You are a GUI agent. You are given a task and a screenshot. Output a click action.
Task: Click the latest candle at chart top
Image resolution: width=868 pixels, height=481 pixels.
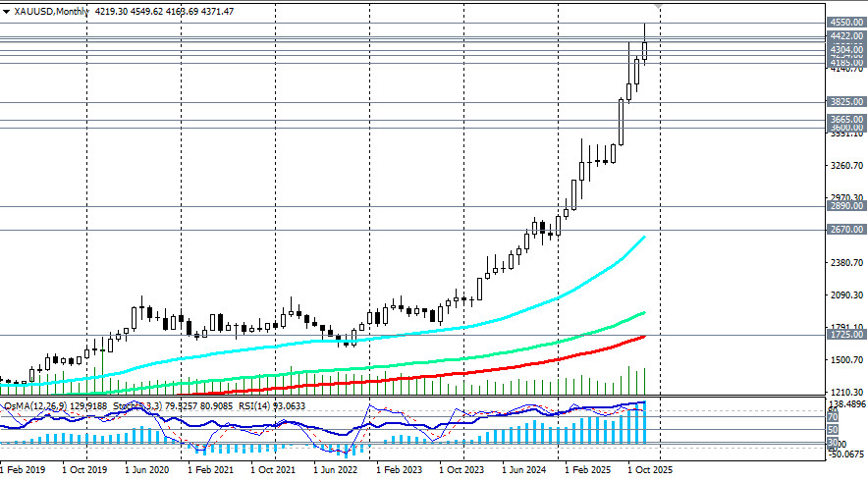(645, 49)
